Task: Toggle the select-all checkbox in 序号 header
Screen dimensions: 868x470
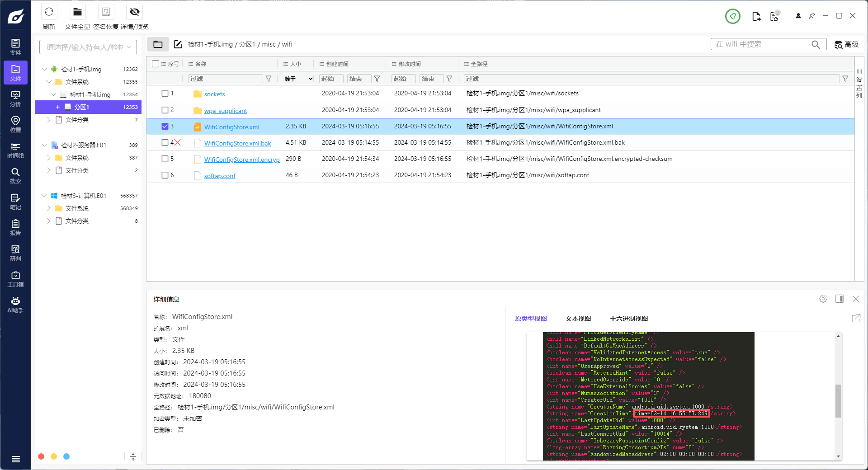Action: pyautogui.click(x=156, y=64)
